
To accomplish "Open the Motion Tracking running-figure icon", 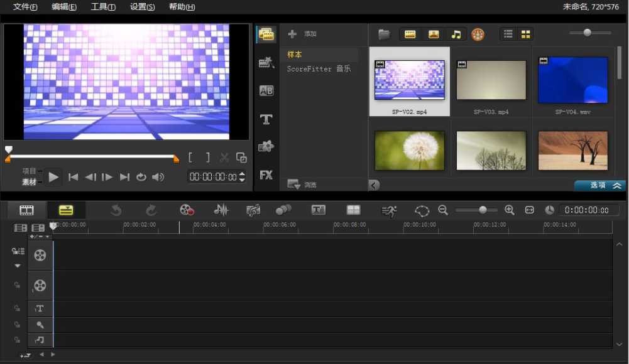I will click(x=389, y=211).
